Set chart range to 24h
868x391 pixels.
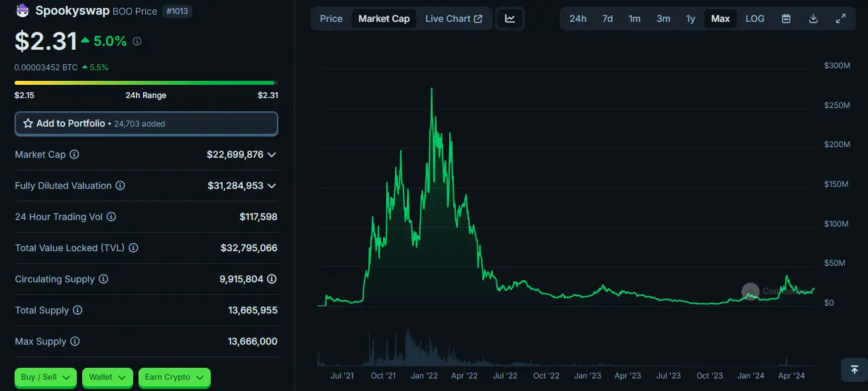point(578,19)
